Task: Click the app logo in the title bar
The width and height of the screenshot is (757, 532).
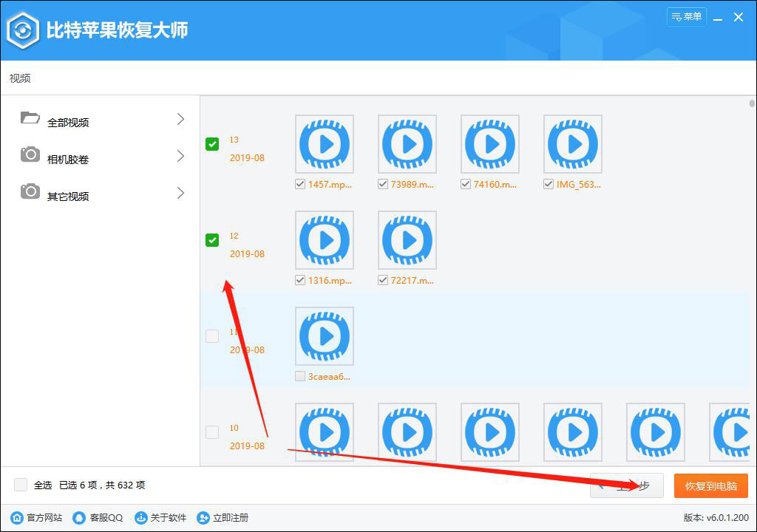Action: point(24,30)
